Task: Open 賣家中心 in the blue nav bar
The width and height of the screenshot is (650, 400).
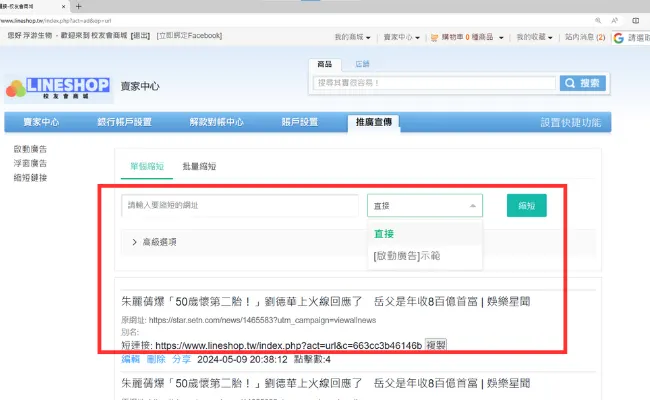Action: coord(41,122)
